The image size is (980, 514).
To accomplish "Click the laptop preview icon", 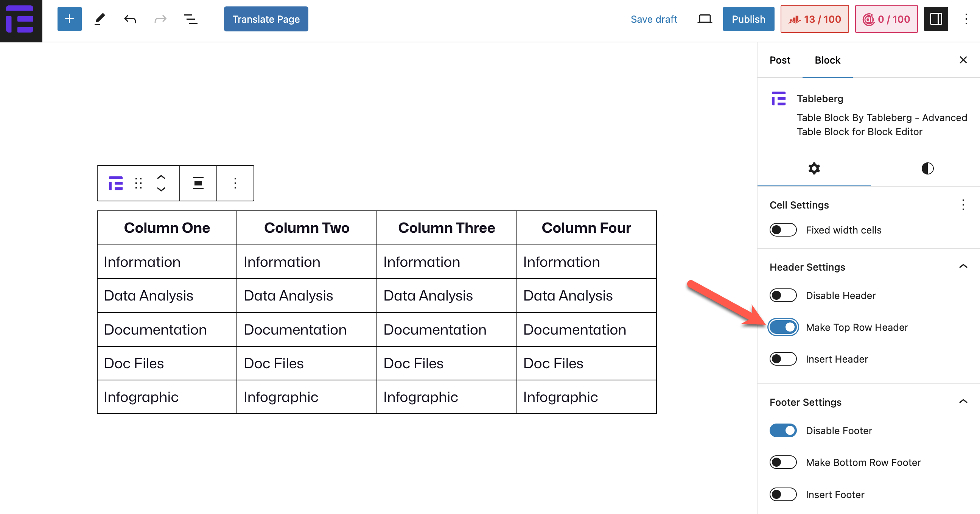I will 704,19.
